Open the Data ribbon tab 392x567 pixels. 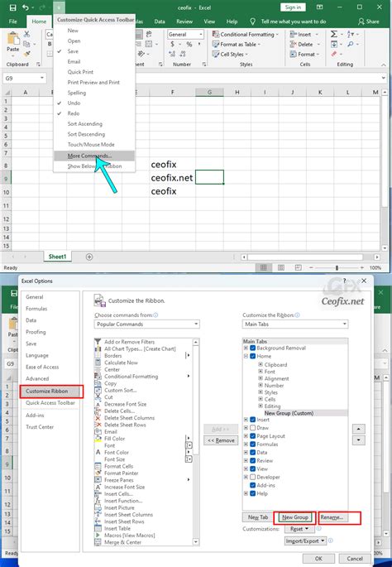(x=160, y=22)
